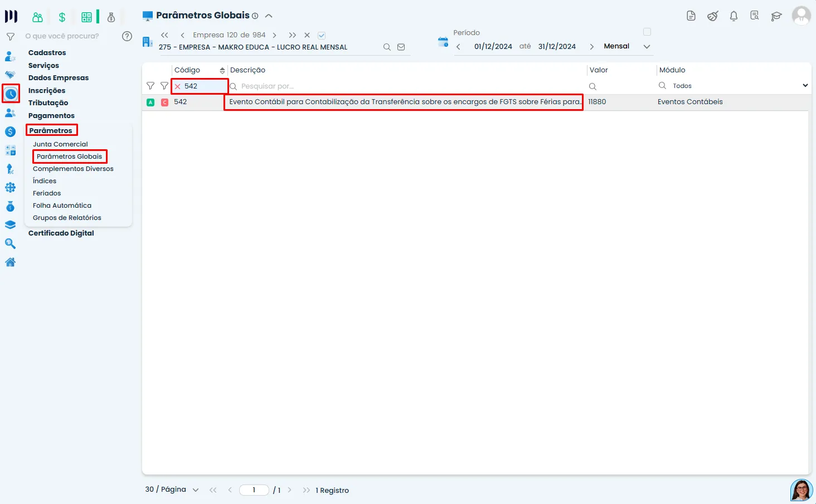Open the Dados Empresas menu

59,78
